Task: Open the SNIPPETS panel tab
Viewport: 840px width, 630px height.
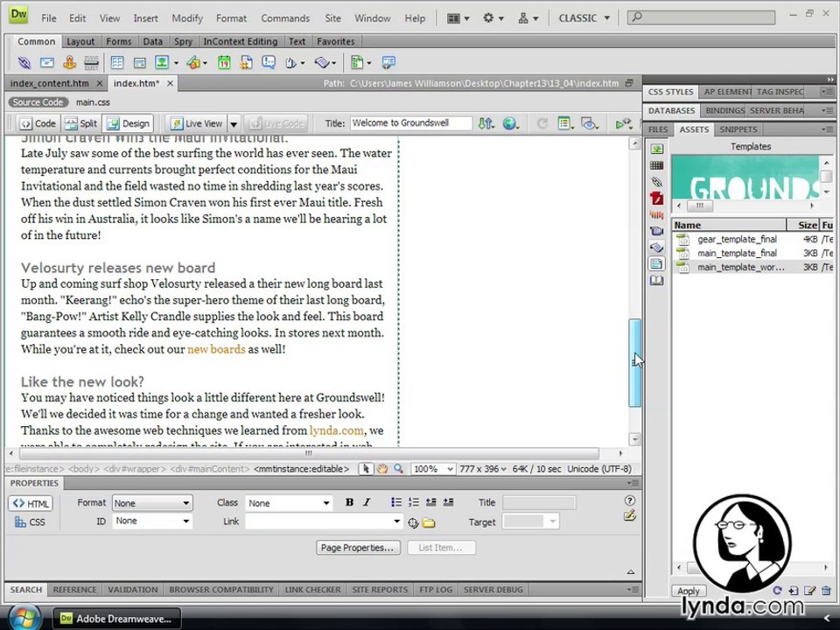Action: pos(738,129)
